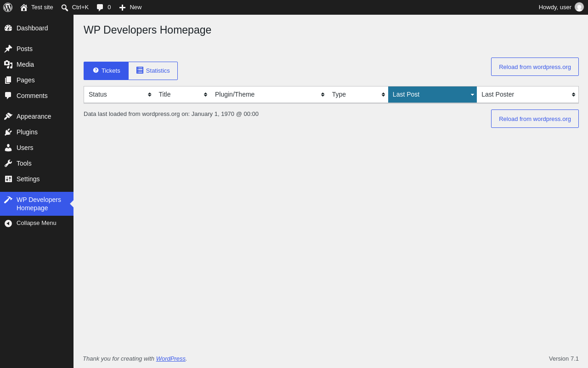Click the Plugins plug icon

[x=8, y=132]
